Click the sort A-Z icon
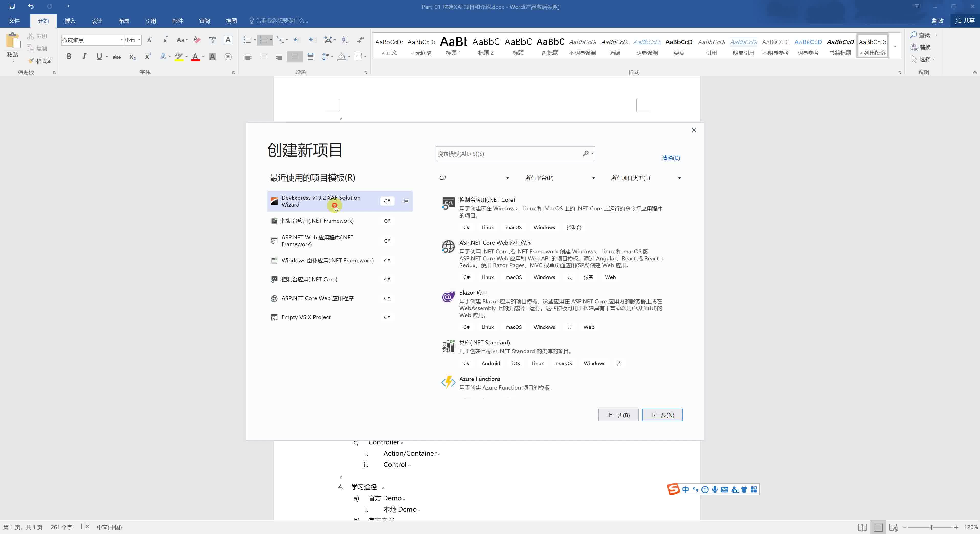This screenshot has height=534, width=980. click(x=345, y=40)
